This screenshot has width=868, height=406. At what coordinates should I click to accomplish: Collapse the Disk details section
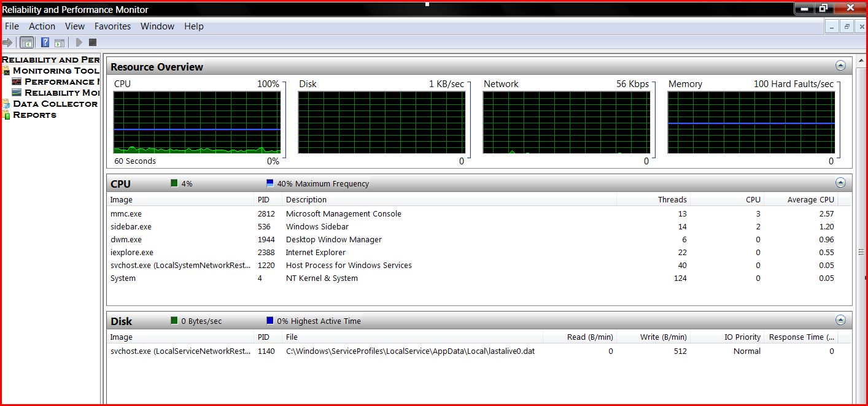[840, 320]
